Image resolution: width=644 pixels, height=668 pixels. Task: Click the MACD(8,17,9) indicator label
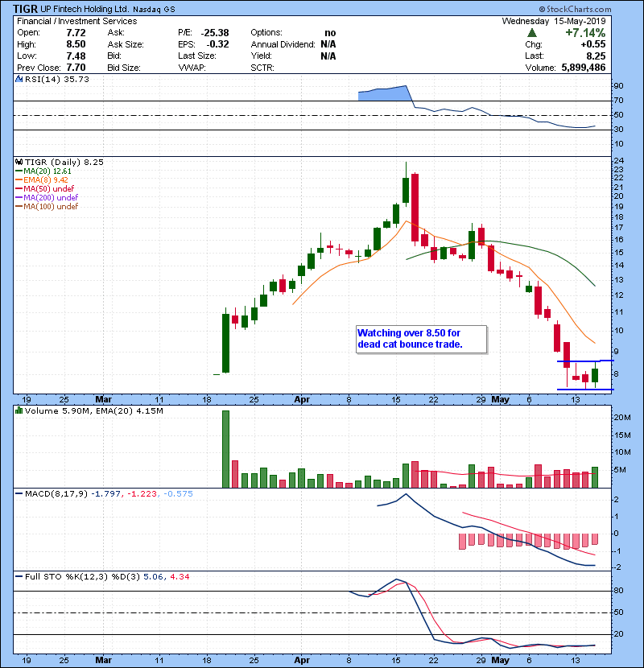pos(56,494)
